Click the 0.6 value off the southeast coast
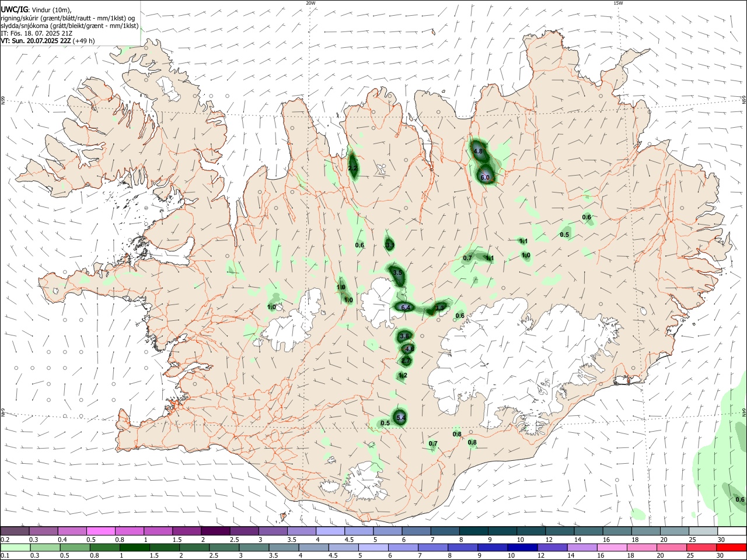 [740, 499]
